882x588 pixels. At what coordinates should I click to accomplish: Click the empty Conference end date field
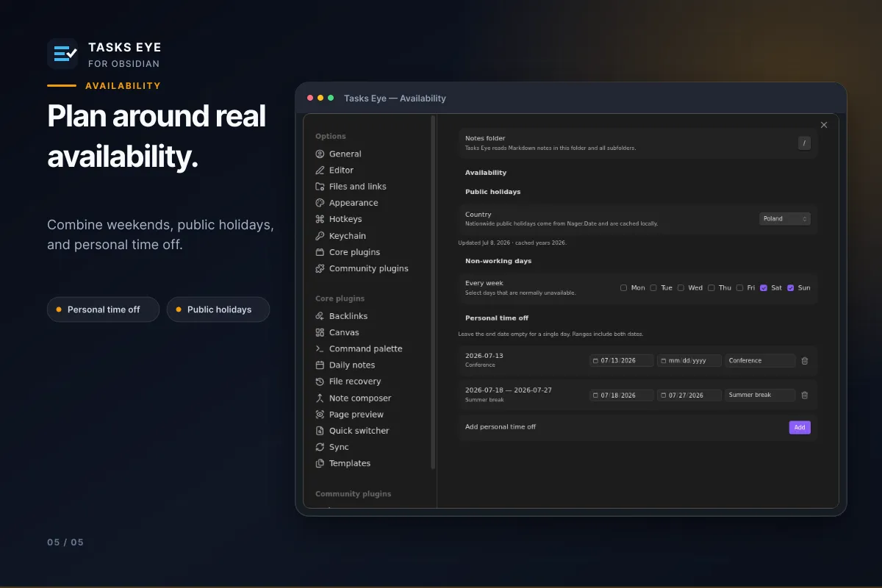(x=689, y=361)
